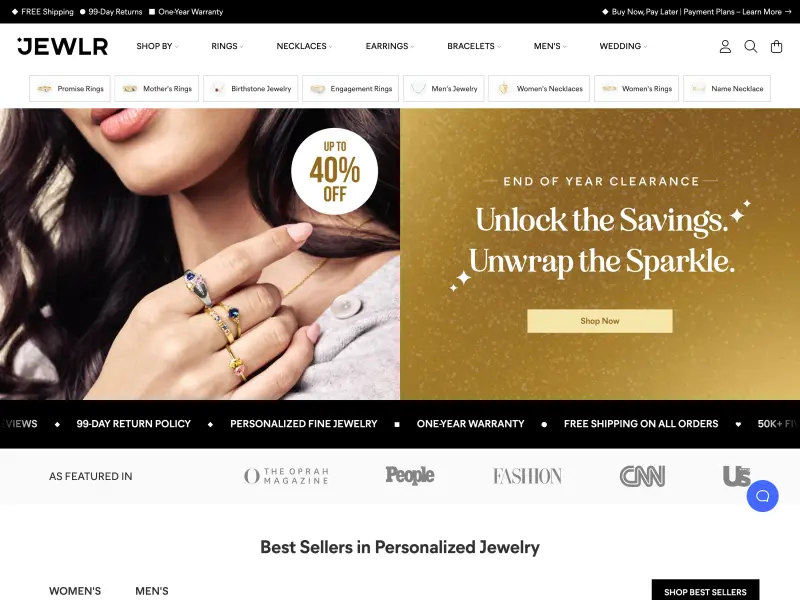Open the WEDDING menu
Viewport: 800px width, 600px height.
tap(623, 46)
